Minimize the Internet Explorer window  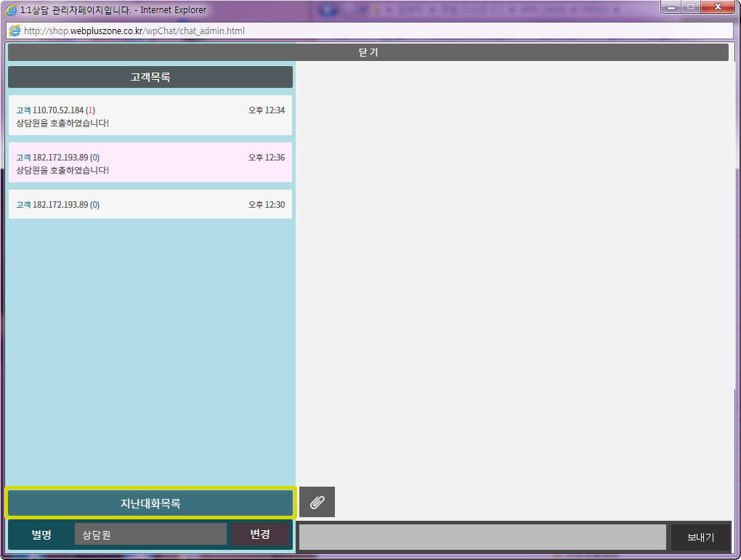click(x=671, y=7)
